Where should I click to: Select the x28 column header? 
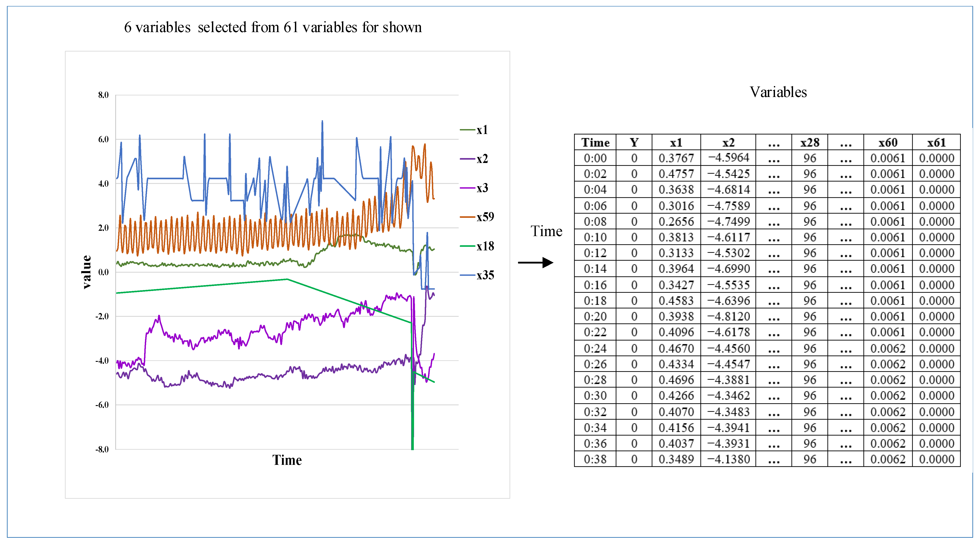(x=810, y=143)
